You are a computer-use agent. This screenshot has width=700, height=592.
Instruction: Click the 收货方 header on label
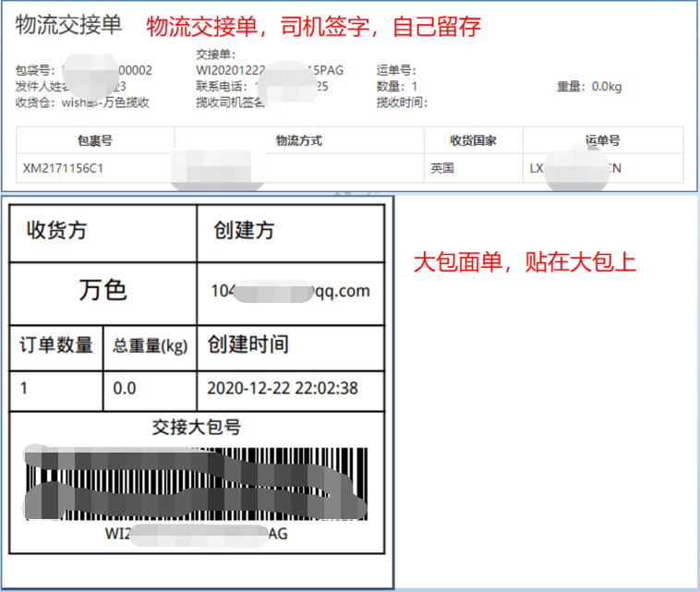click(56, 230)
